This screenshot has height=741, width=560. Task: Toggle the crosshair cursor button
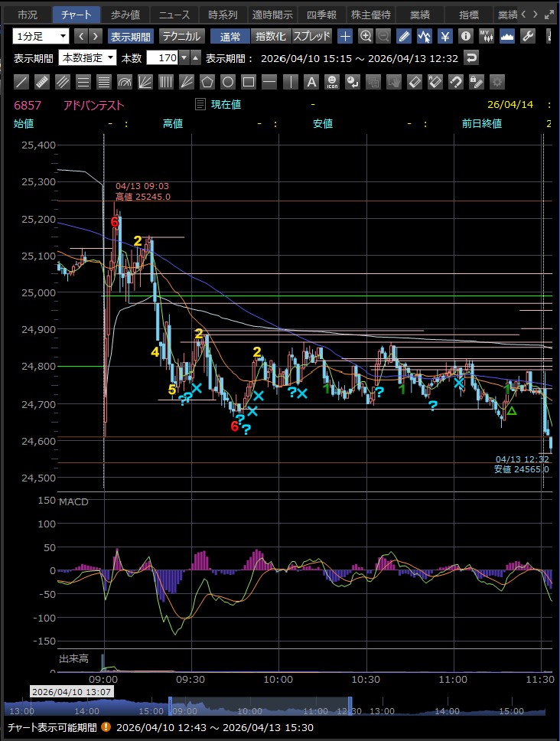coord(346,36)
